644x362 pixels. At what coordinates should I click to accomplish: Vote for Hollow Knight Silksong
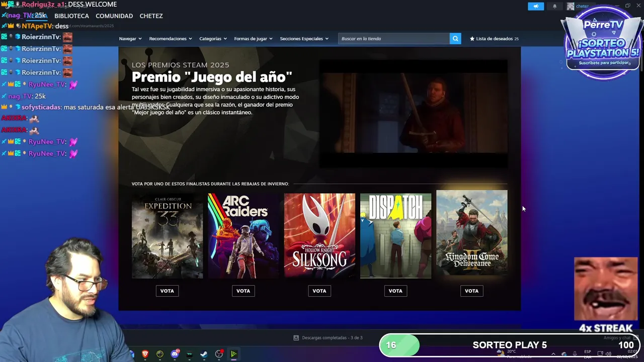(x=319, y=291)
